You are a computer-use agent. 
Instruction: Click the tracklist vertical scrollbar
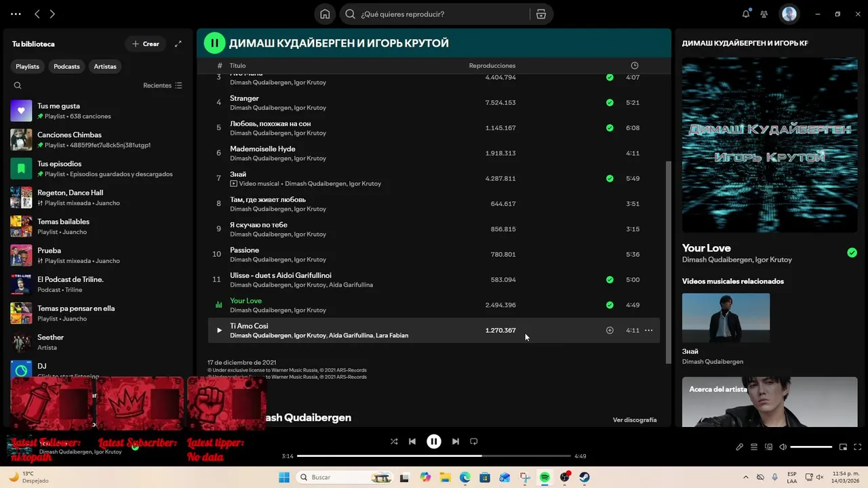668,262
